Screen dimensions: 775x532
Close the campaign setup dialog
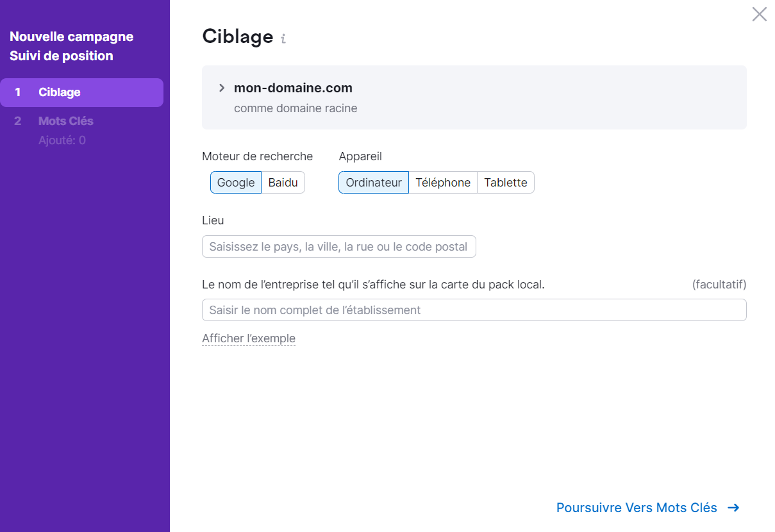tap(759, 14)
